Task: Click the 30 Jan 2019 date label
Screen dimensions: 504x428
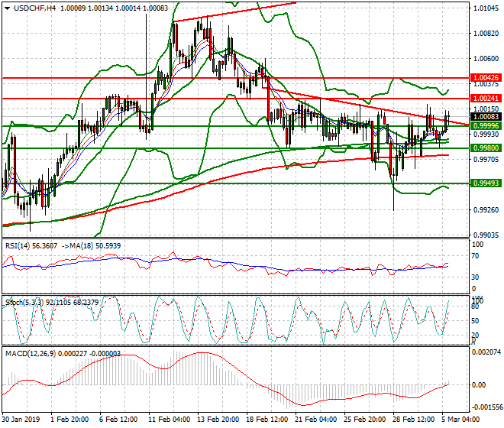Action: click(x=21, y=420)
